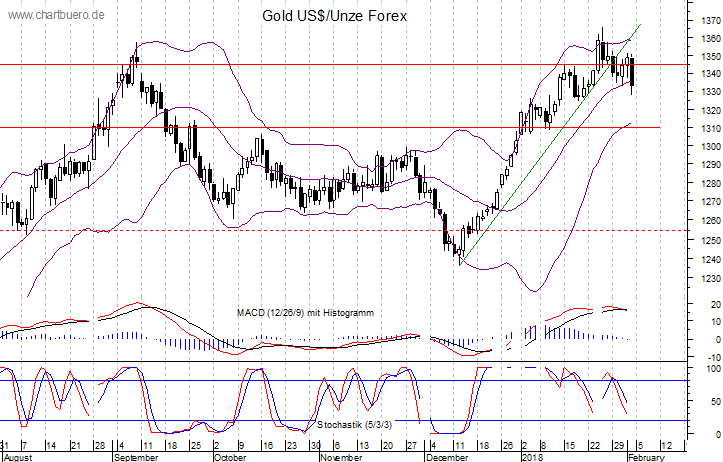This screenshot has height=462, width=723.
Task: Select the Stochastik (5/3/3) indicator label
Action: pos(356,424)
